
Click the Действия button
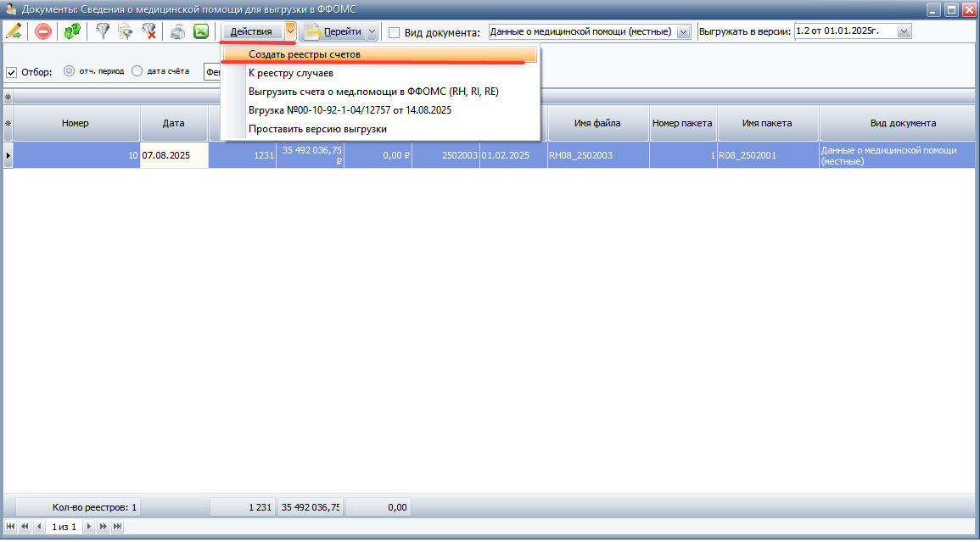(251, 32)
